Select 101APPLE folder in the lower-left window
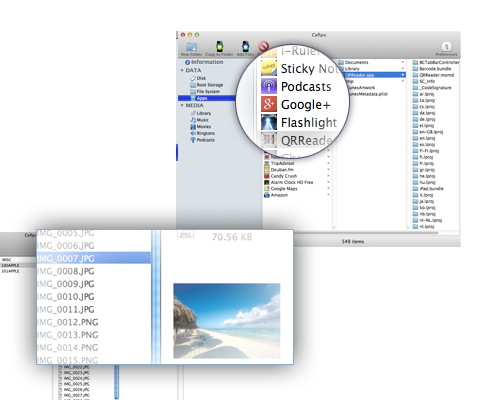Viewport: 500px width, 400px height. pos(10,271)
